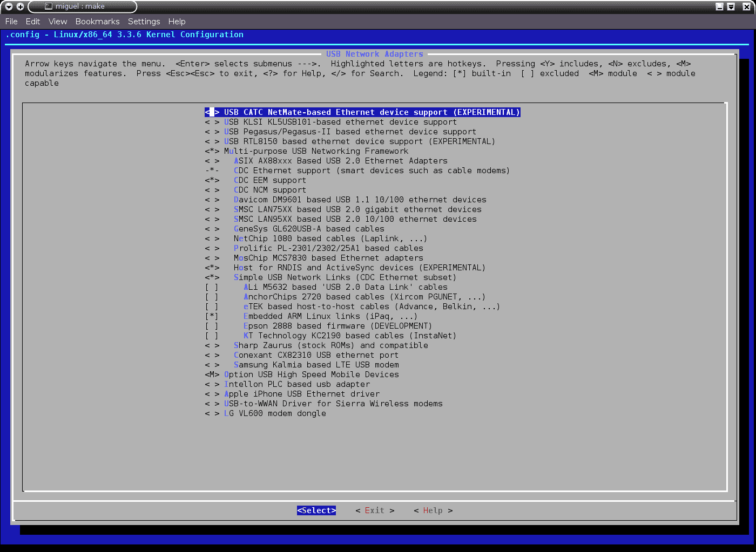Open the Help menu
Viewport: 756px width, 552px height.
177,22
